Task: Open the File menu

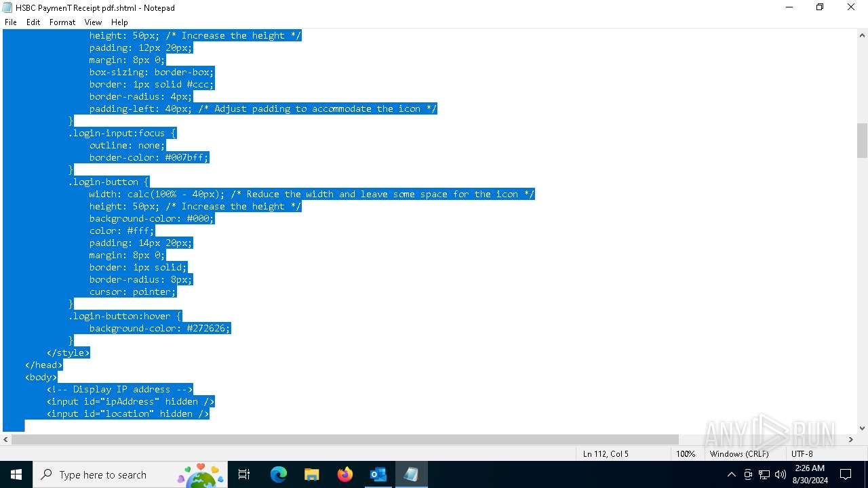Action: [x=11, y=22]
